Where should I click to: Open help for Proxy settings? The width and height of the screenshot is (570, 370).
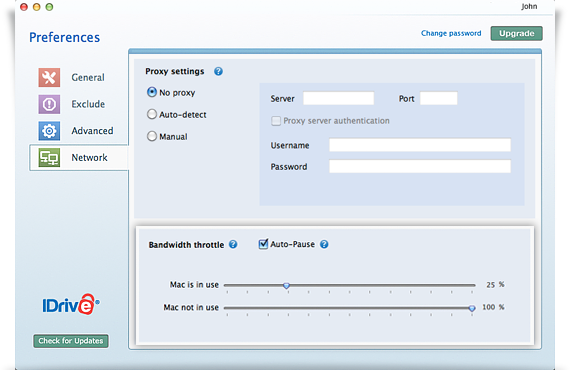coord(218,71)
